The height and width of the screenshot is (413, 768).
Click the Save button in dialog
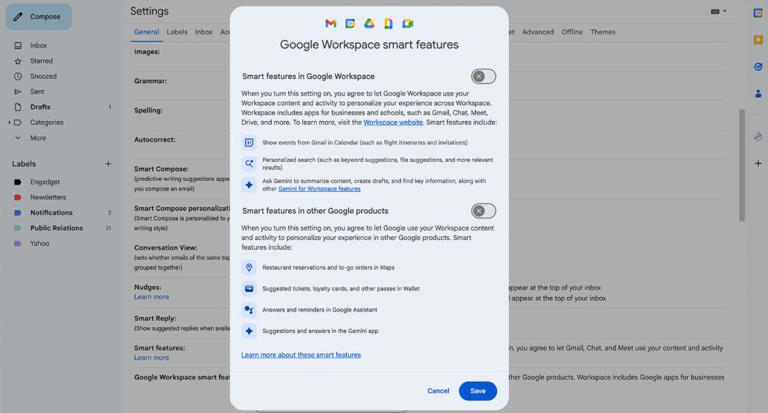[x=477, y=391]
